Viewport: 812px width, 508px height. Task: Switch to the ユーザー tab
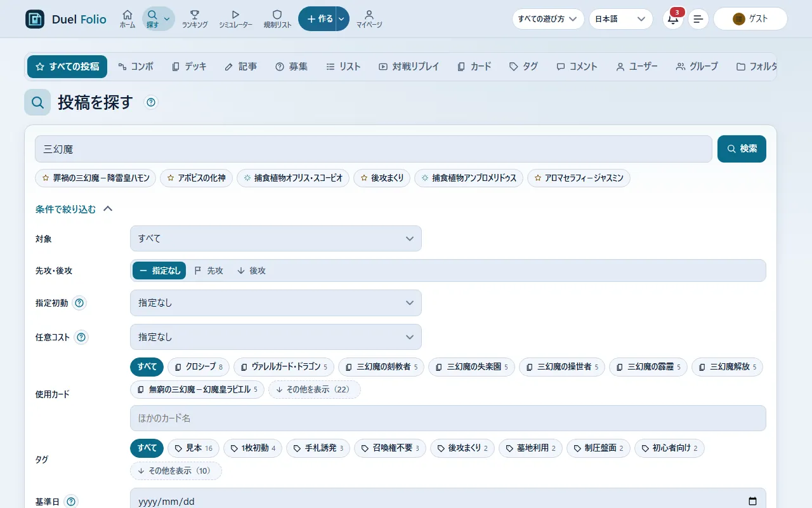636,67
